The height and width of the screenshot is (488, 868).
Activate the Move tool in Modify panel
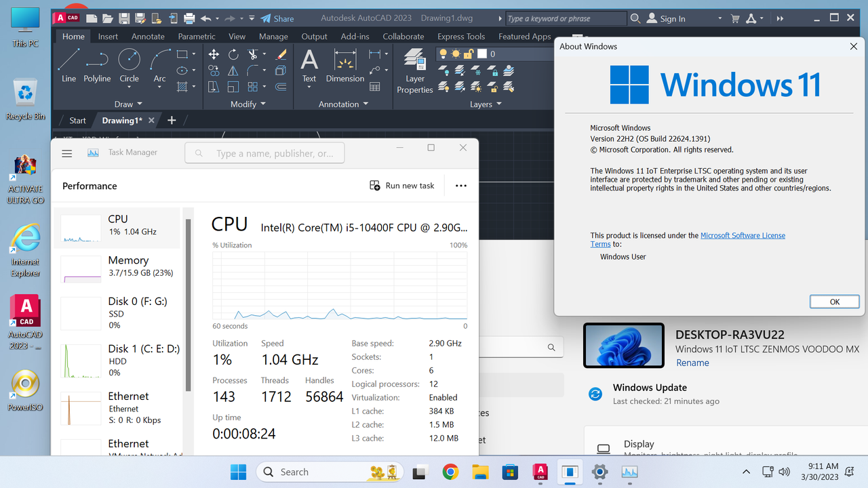[214, 54]
